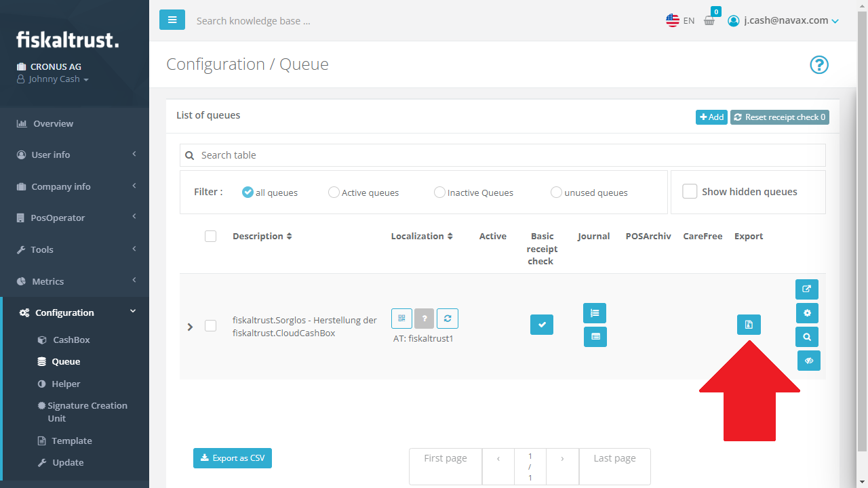Click the QR code localization icon

[401, 319]
